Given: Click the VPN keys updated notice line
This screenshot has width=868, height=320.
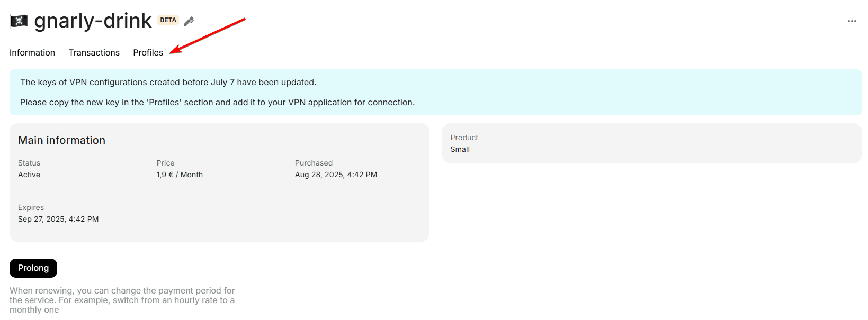Looking at the screenshot, I should click(x=168, y=82).
